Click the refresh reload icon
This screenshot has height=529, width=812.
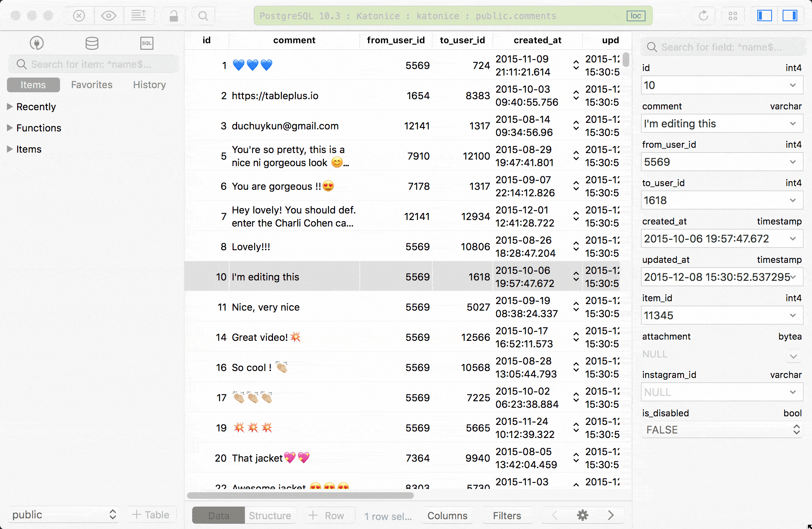[x=703, y=16]
